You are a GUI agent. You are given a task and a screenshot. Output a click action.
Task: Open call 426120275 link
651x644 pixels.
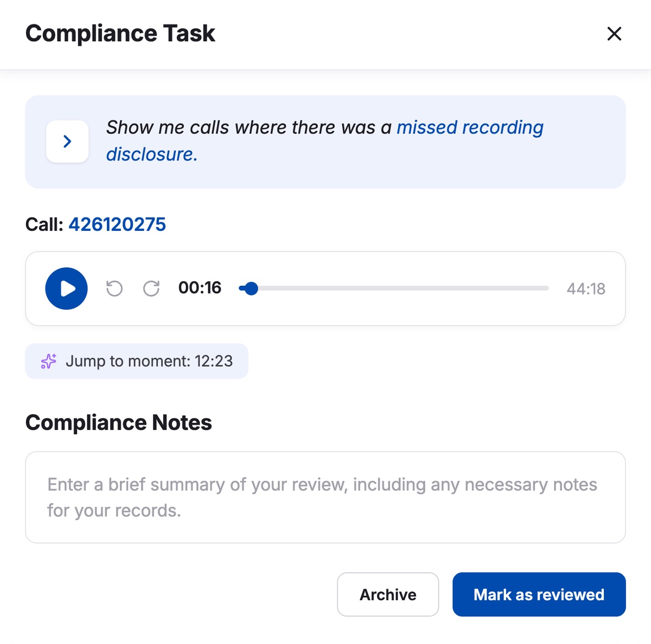pyautogui.click(x=117, y=224)
